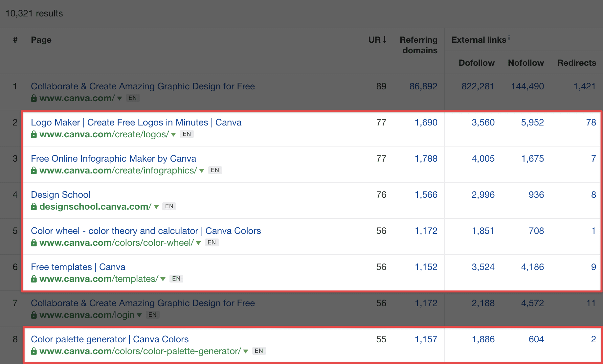Image resolution: width=603 pixels, height=364 pixels.
Task: Click the colors/color-palette-generator/ URL
Action: click(140, 351)
